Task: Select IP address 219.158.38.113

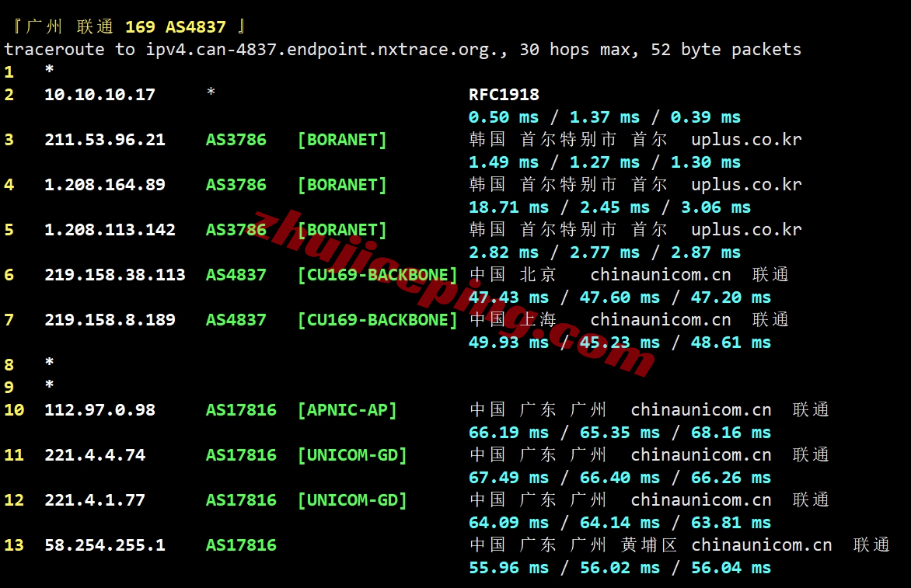Action: (115, 275)
